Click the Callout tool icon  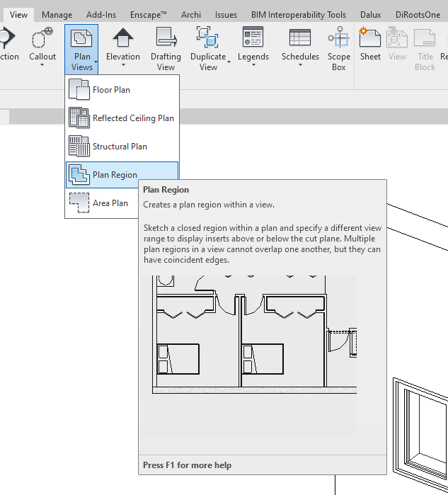(42, 38)
